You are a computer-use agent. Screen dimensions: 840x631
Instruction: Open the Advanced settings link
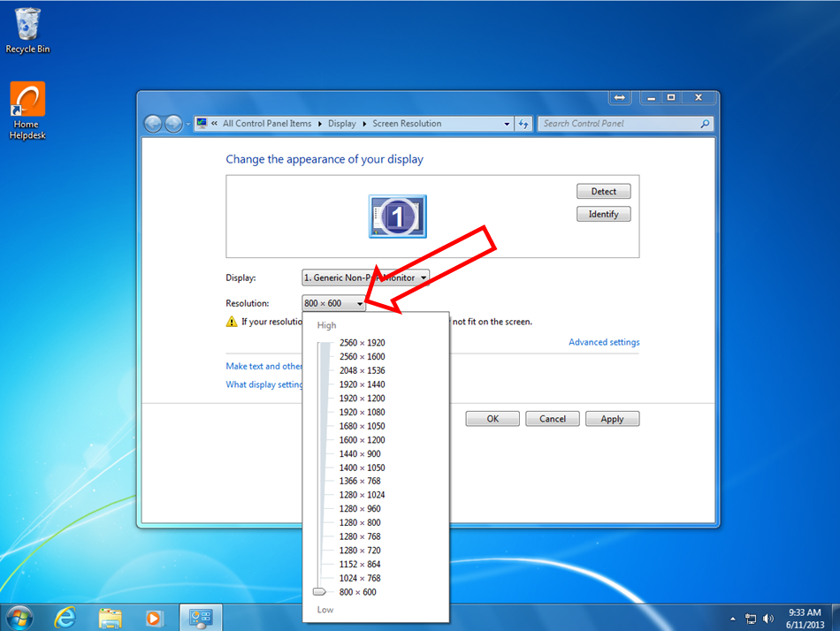point(604,342)
